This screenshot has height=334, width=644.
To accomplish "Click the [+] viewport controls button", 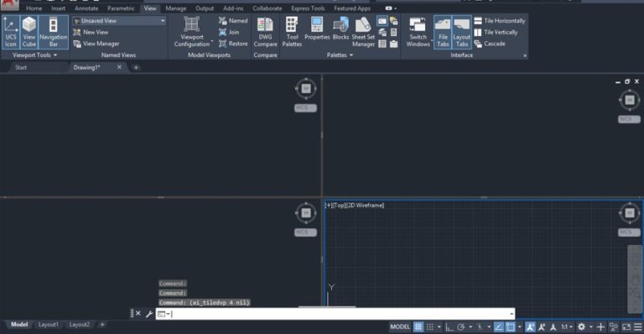I will (x=329, y=205).
